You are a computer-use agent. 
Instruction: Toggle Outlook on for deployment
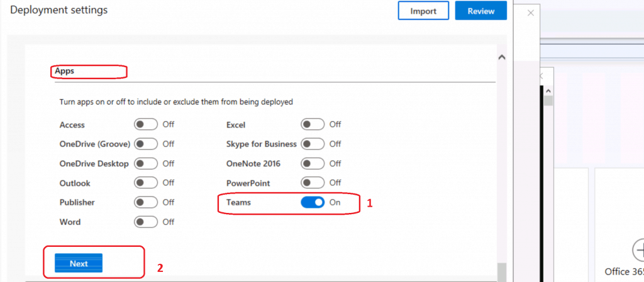(146, 183)
